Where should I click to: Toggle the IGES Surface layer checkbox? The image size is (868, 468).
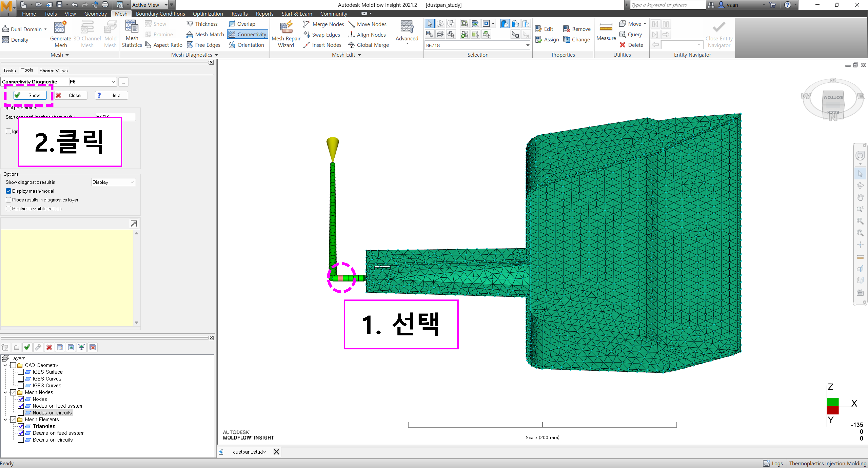[21, 372]
